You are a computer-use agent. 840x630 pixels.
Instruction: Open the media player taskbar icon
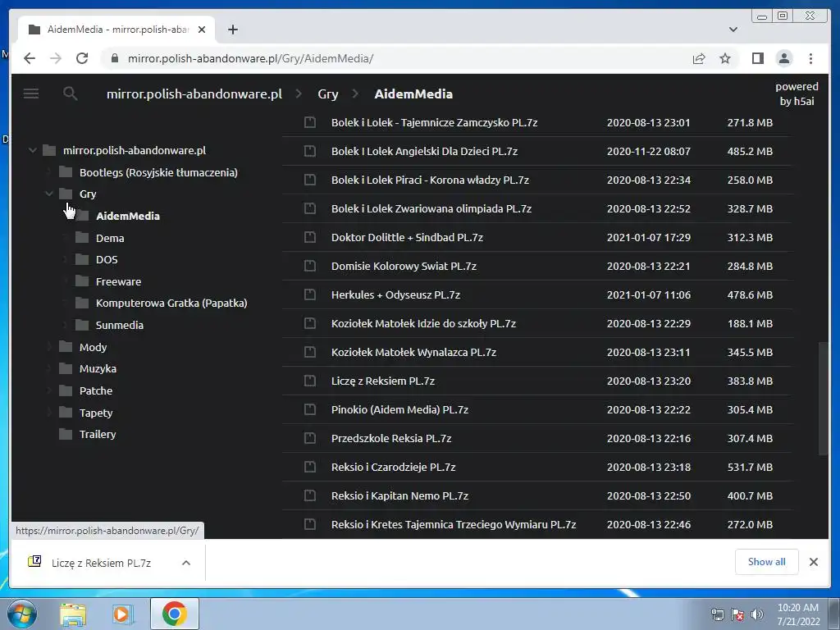[122, 614]
